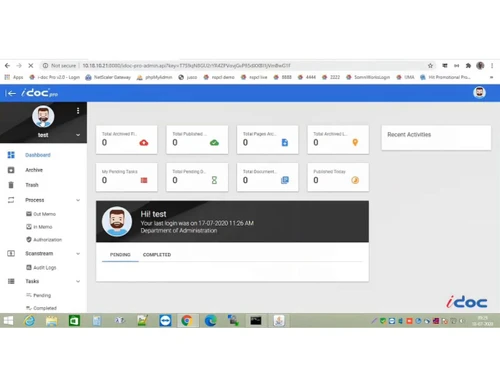Viewport: 500px width, 375px height.
Task: Open the browser extensions puzzle icon
Action: pos(468,66)
